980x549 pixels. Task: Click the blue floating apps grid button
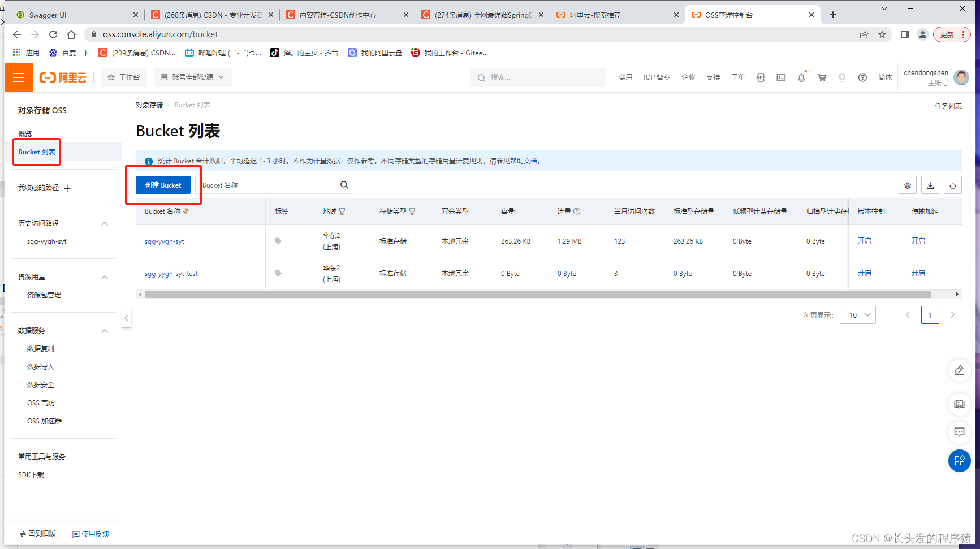tap(960, 461)
